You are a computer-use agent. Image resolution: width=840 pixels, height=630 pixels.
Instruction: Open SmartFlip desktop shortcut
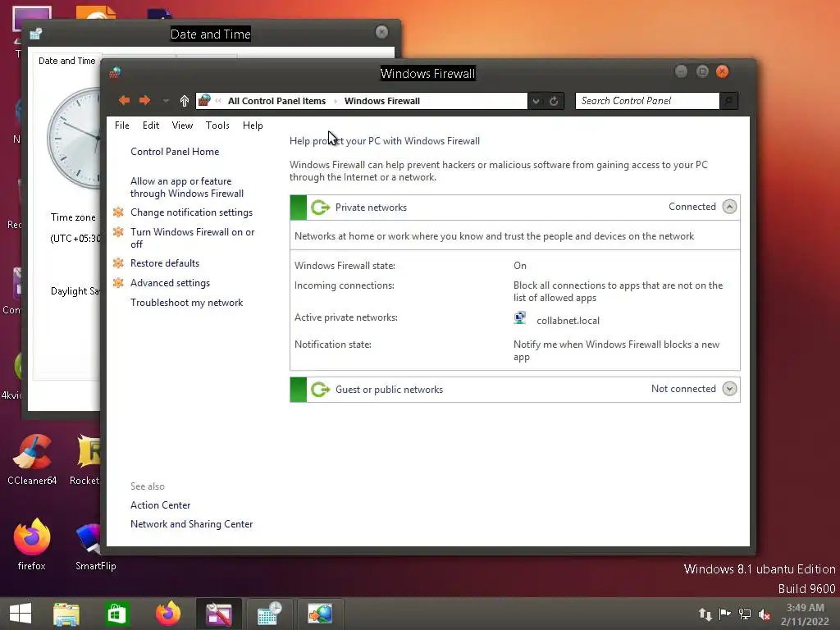click(x=95, y=546)
